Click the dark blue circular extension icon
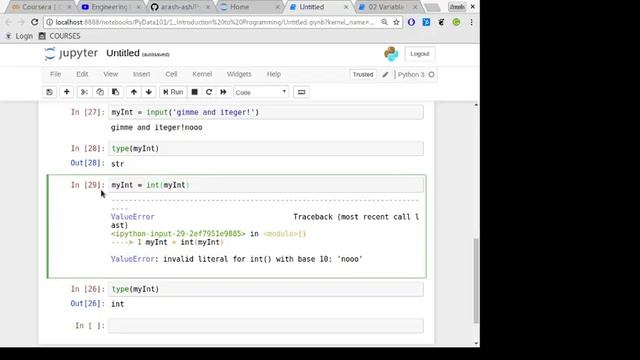640x360 pixels. pos(411,22)
